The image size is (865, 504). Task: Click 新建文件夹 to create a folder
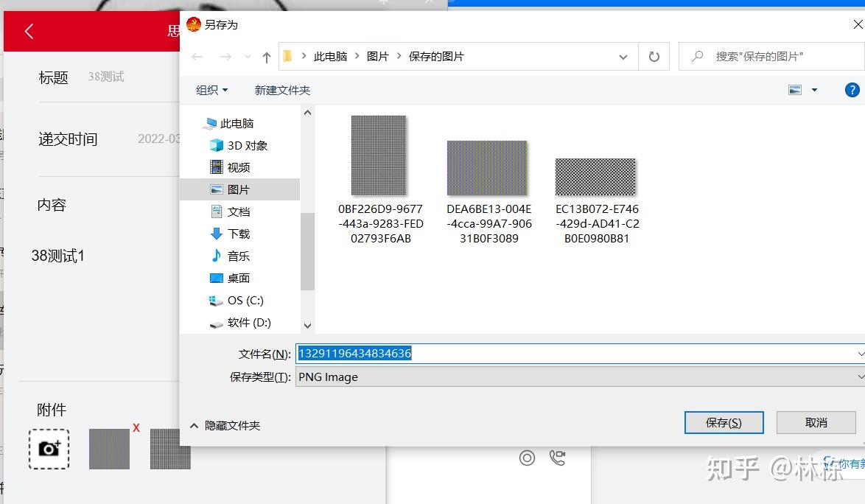[282, 89]
